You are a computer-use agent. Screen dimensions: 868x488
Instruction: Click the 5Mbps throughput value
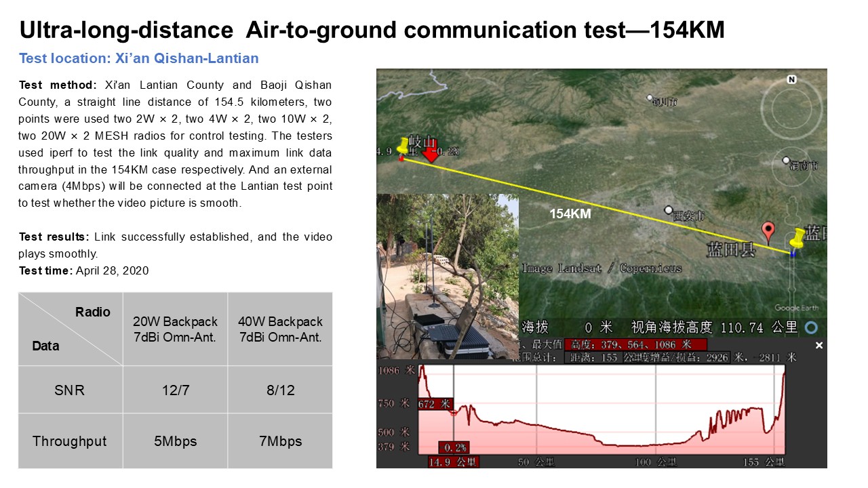pyautogui.click(x=175, y=441)
